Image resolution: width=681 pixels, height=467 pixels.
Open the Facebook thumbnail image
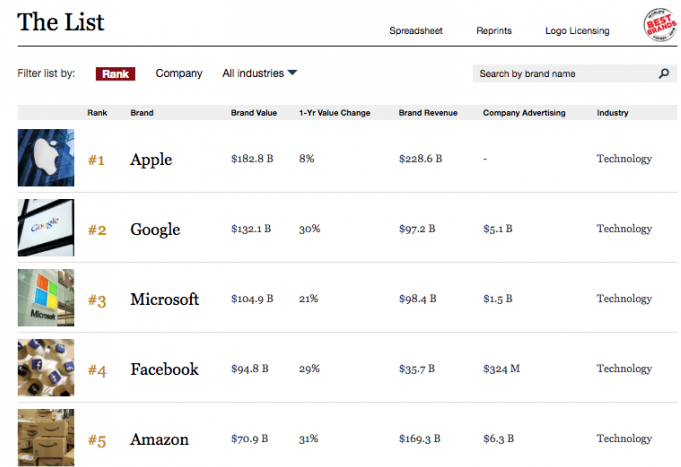(45, 368)
